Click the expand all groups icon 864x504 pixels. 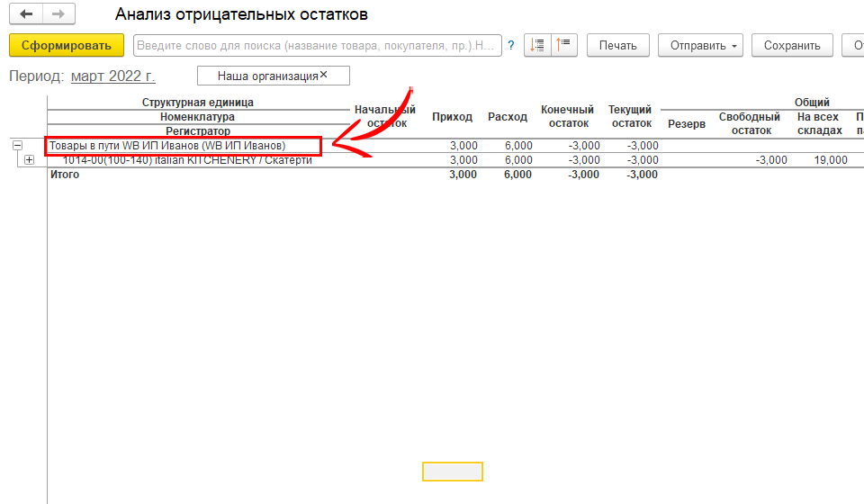click(x=537, y=45)
